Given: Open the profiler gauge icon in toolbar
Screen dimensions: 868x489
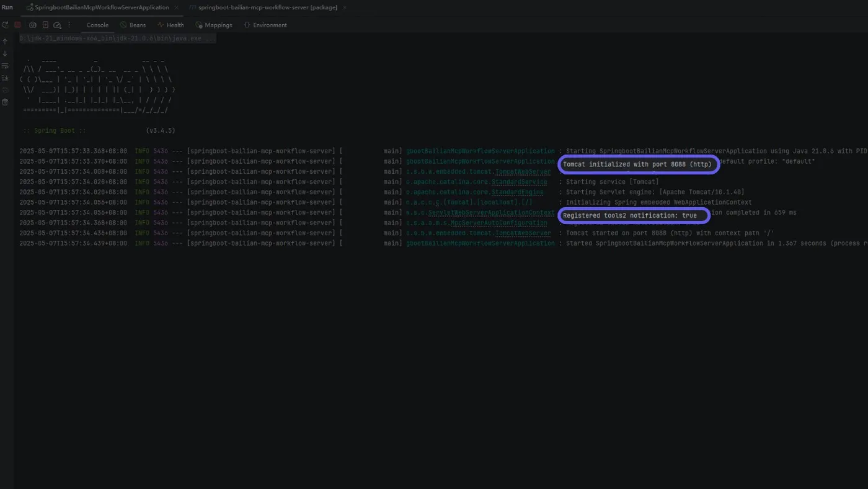Looking at the screenshot, I should coord(57,25).
